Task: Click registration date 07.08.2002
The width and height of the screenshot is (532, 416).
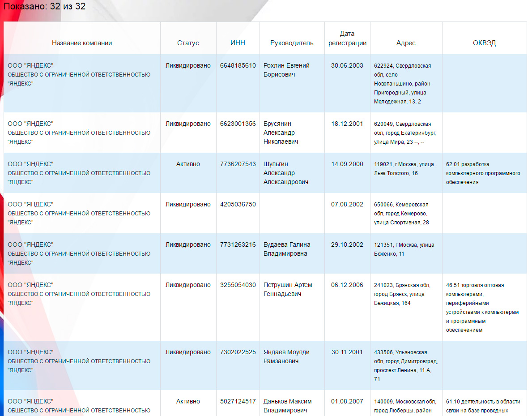Action: 347,205
